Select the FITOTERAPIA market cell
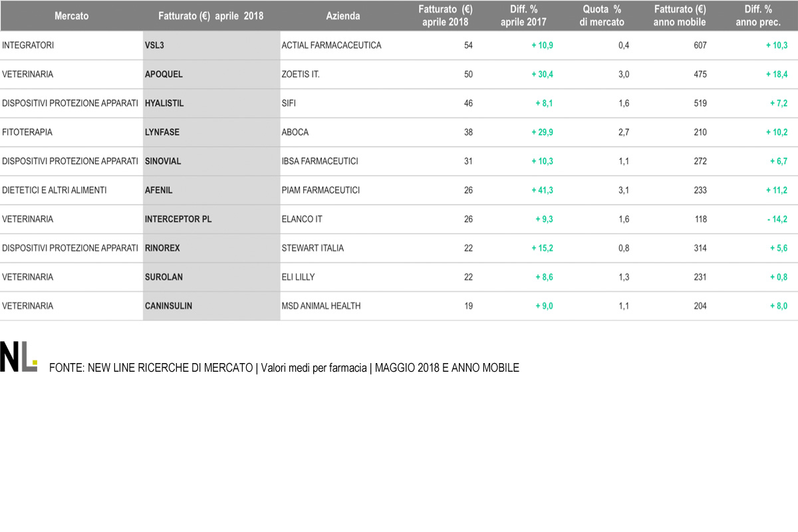This screenshot has width=798, height=532. tap(27, 132)
